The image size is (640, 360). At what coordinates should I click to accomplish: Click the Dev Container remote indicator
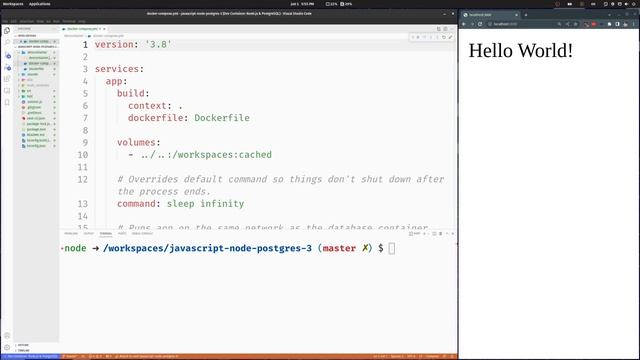(x=31, y=356)
